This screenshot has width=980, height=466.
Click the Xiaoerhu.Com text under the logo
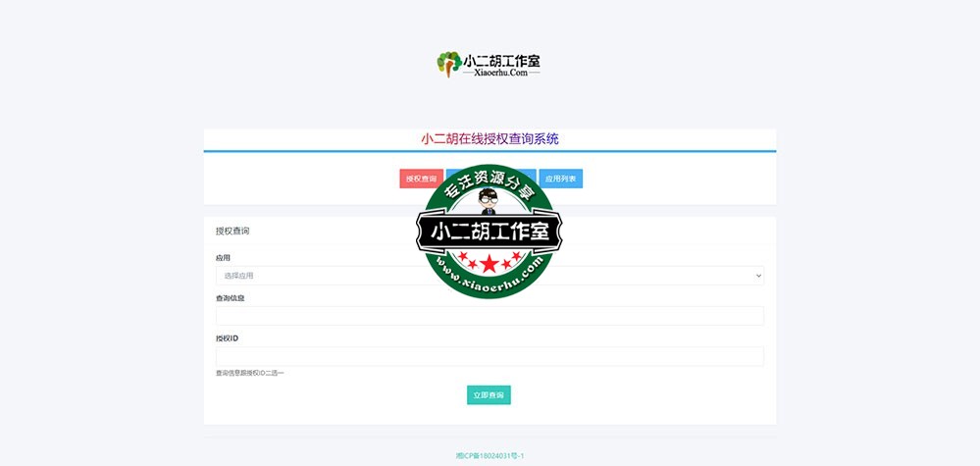coord(501,73)
